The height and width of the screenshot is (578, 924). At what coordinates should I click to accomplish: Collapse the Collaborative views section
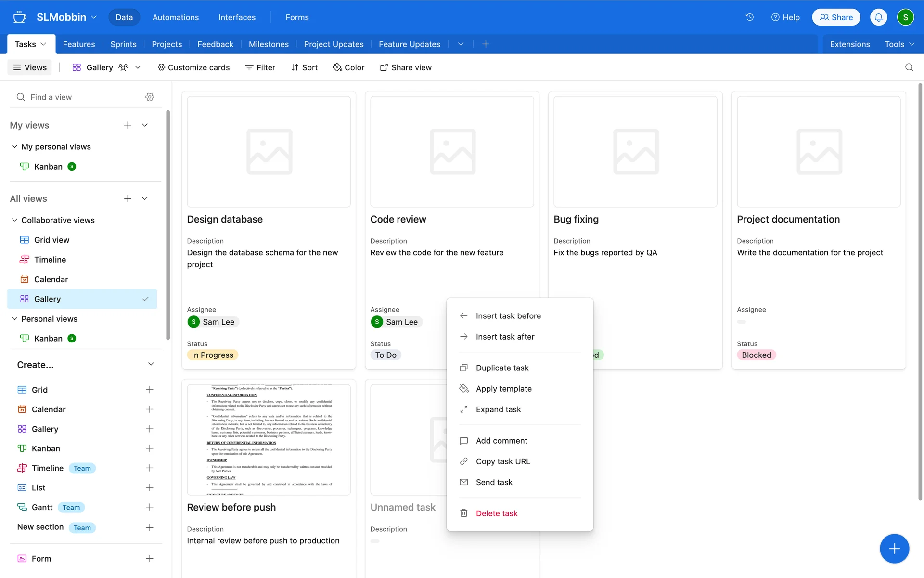coord(14,220)
